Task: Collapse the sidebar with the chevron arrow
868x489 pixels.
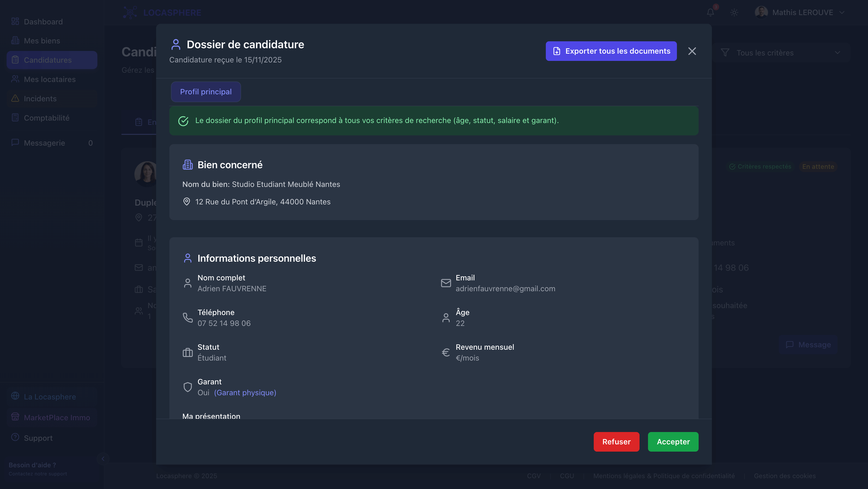Action: 103,458
